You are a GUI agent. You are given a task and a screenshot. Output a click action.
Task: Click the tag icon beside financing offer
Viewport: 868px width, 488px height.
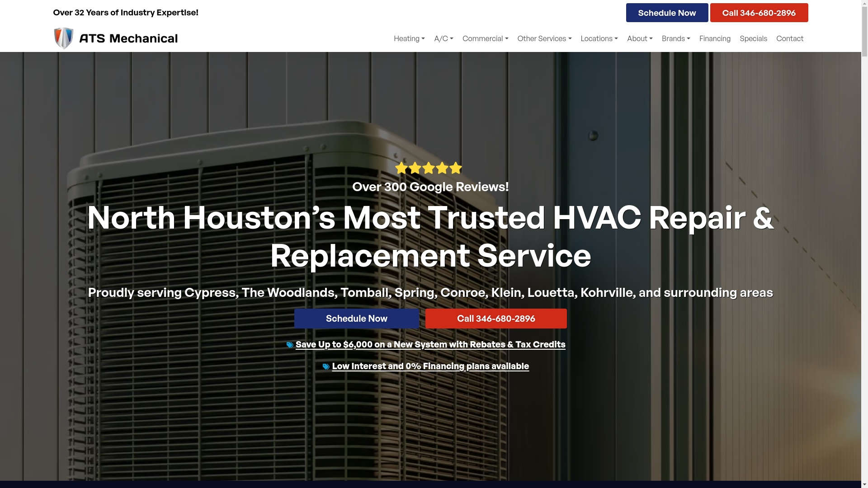click(326, 366)
